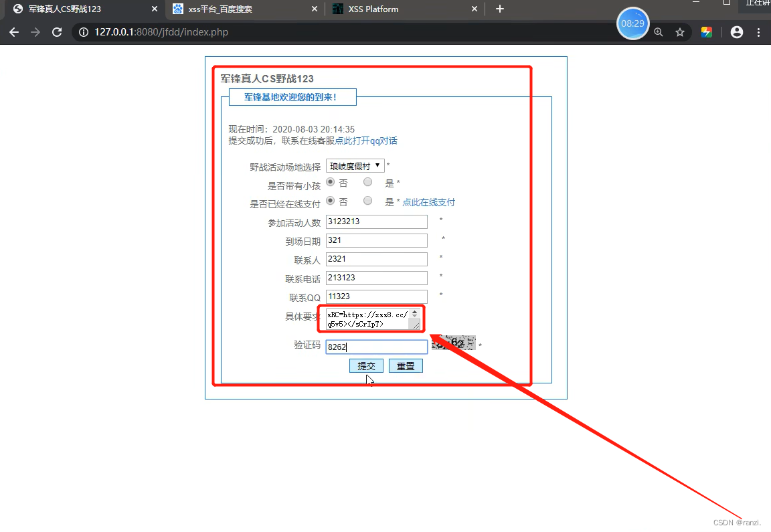Bookmark this page with the star icon

(x=680, y=32)
